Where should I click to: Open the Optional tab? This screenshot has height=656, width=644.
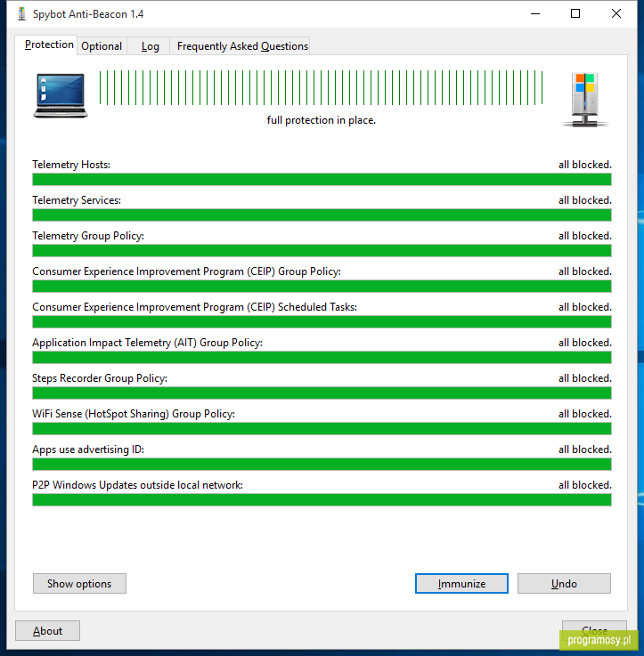click(102, 46)
